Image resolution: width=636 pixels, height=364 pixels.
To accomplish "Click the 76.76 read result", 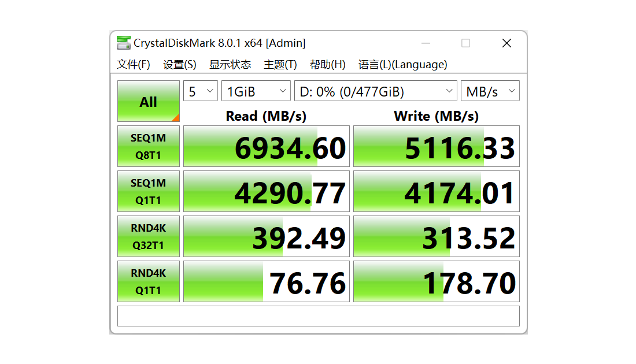I will (x=267, y=281).
